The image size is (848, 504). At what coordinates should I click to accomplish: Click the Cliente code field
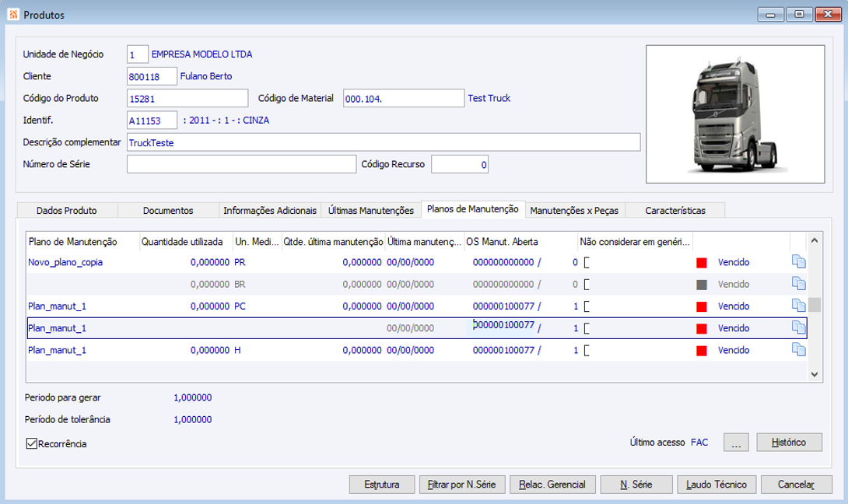pyautogui.click(x=152, y=76)
